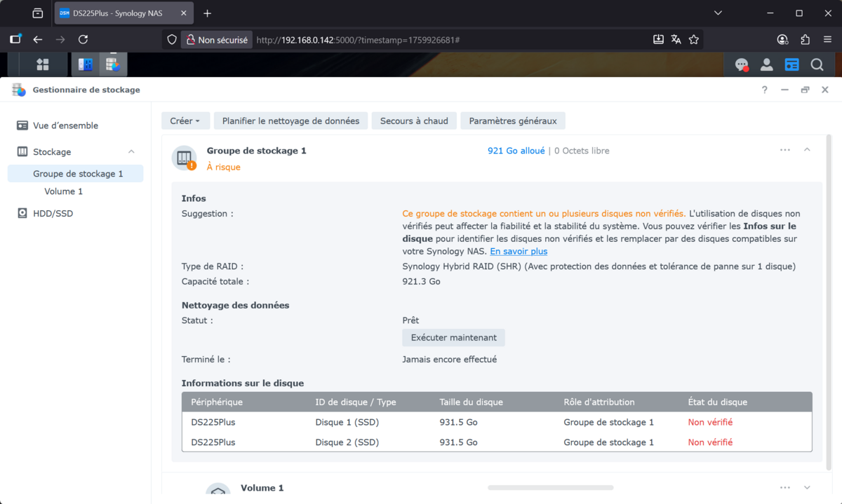Open the DSM widgets panel icon
Image resolution: width=842 pixels, height=504 pixels.
pyautogui.click(x=791, y=64)
